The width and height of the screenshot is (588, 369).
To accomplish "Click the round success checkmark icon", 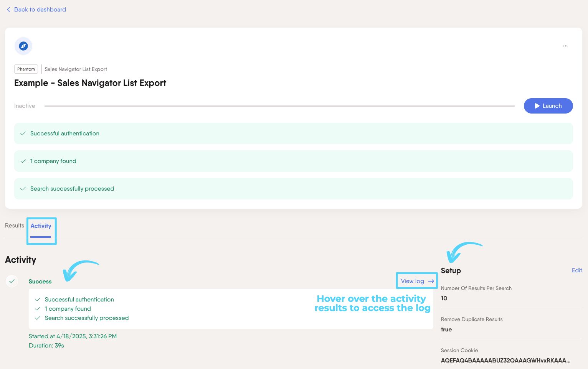I will click(x=12, y=281).
